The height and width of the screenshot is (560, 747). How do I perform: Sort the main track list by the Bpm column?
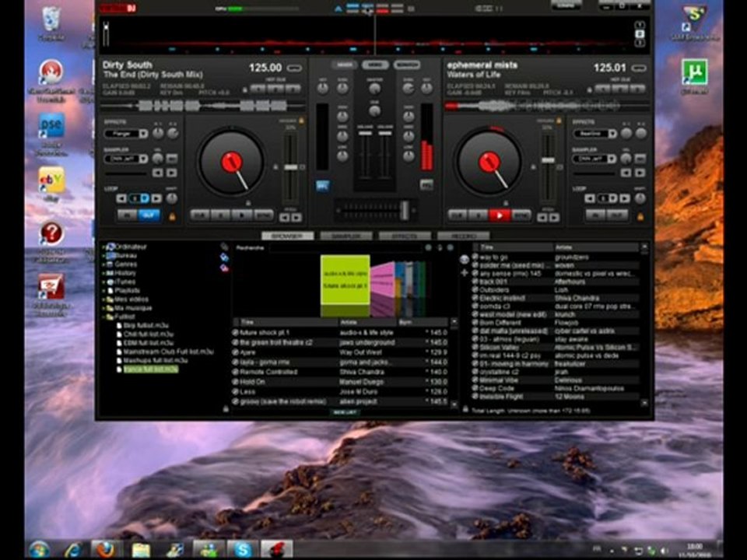pos(423,322)
